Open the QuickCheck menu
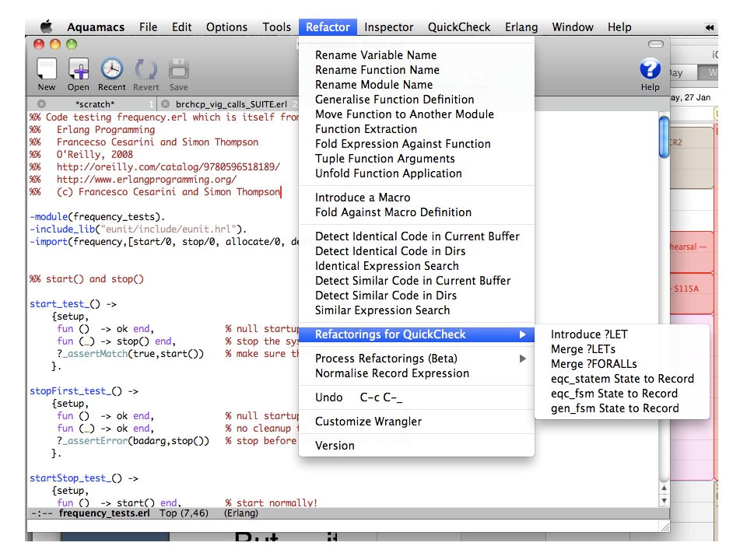 click(x=459, y=27)
